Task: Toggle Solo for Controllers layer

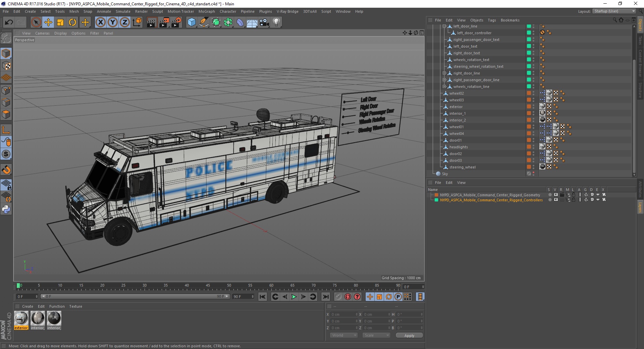Action: (550, 200)
